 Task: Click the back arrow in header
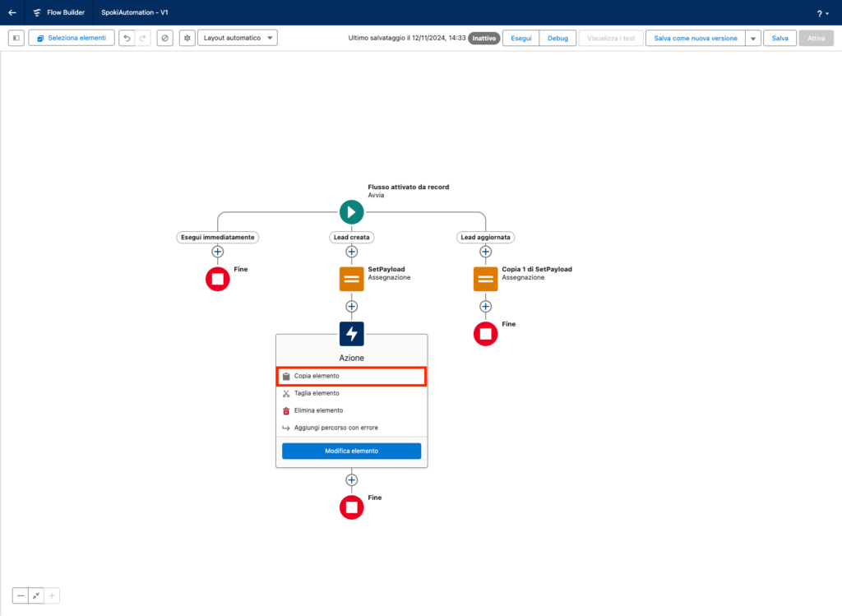(12, 12)
